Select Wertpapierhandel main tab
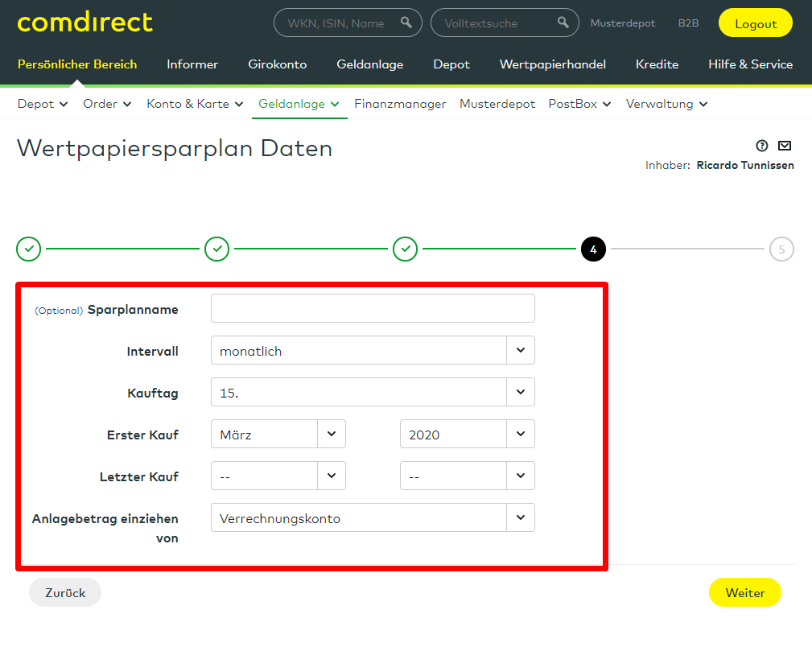The width and height of the screenshot is (812, 647). click(x=553, y=64)
